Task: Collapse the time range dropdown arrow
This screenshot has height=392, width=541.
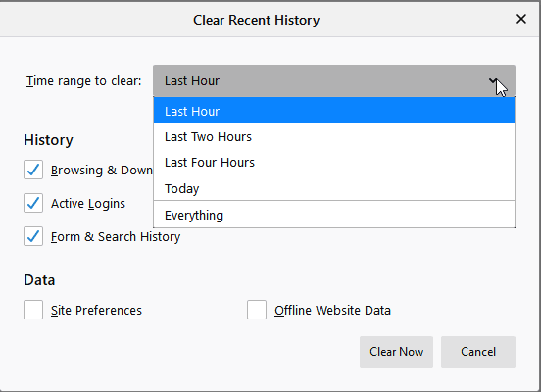Action: pos(493,81)
